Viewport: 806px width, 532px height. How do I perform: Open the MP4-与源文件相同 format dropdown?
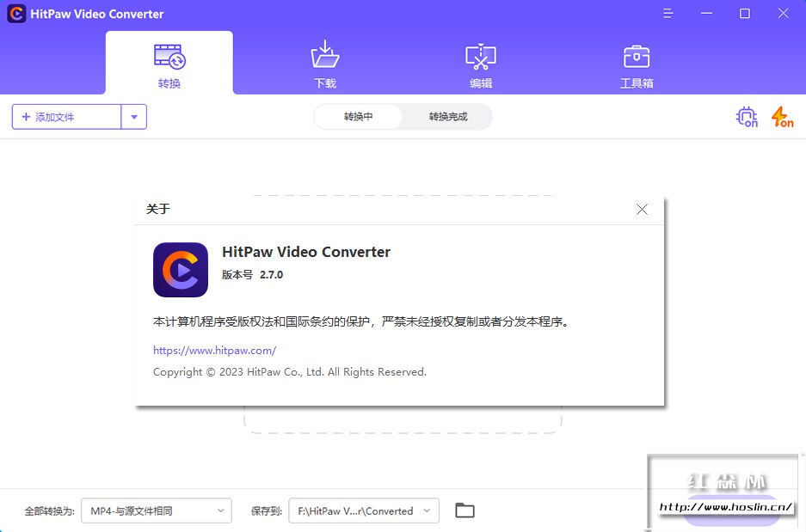pyautogui.click(x=157, y=511)
